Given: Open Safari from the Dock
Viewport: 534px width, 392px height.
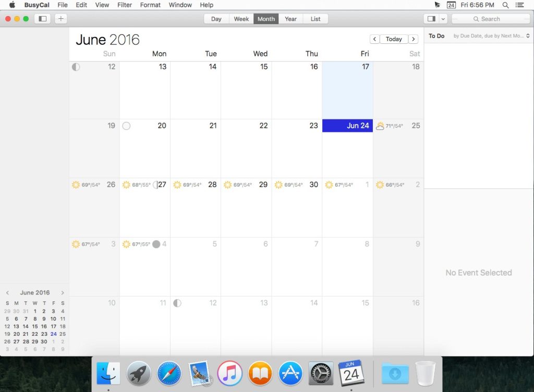Looking at the screenshot, I should pyautogui.click(x=169, y=373).
